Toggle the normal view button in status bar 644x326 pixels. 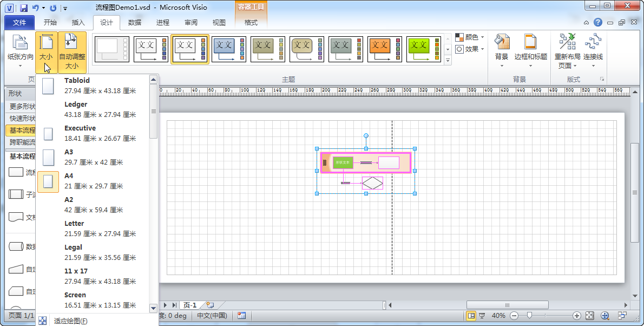click(x=471, y=316)
